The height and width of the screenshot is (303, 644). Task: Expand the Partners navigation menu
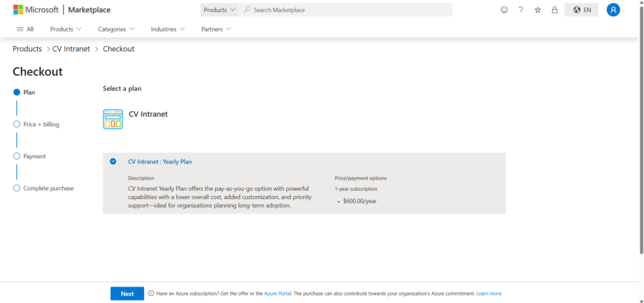pos(216,29)
